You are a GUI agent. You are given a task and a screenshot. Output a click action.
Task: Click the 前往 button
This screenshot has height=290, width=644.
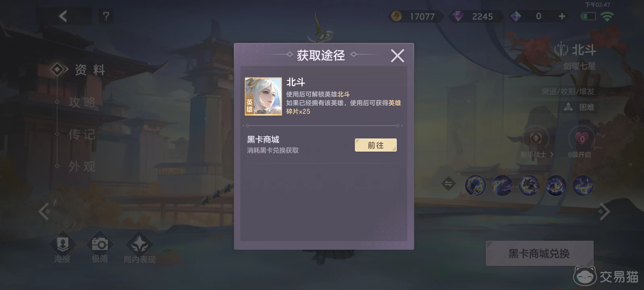tap(376, 145)
